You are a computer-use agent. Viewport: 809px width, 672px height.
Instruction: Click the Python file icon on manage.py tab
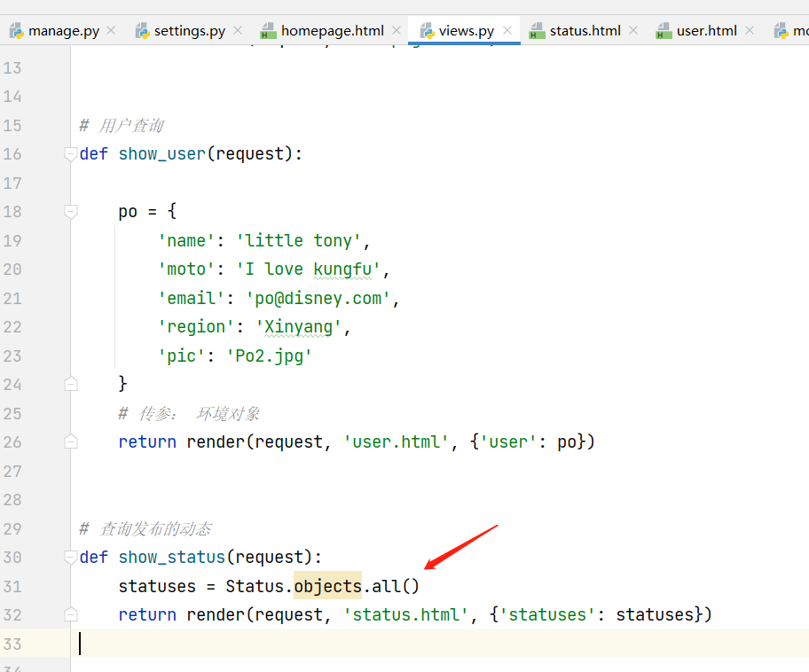[17, 31]
